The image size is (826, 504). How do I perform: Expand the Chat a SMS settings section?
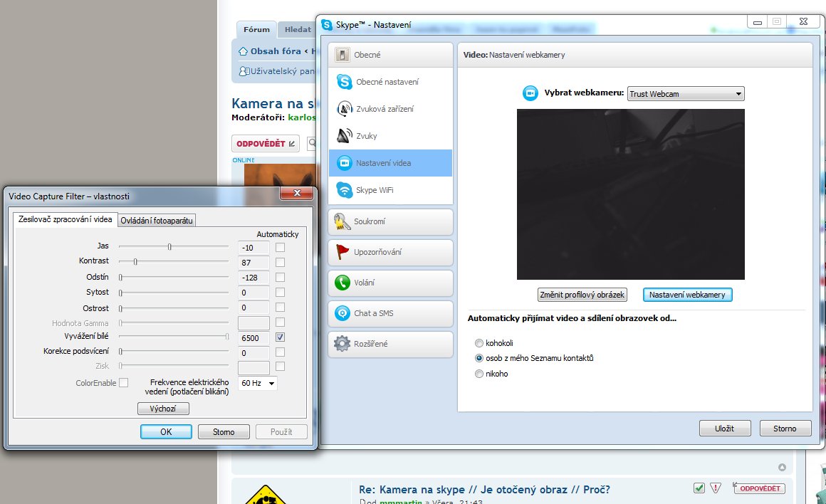[390, 313]
